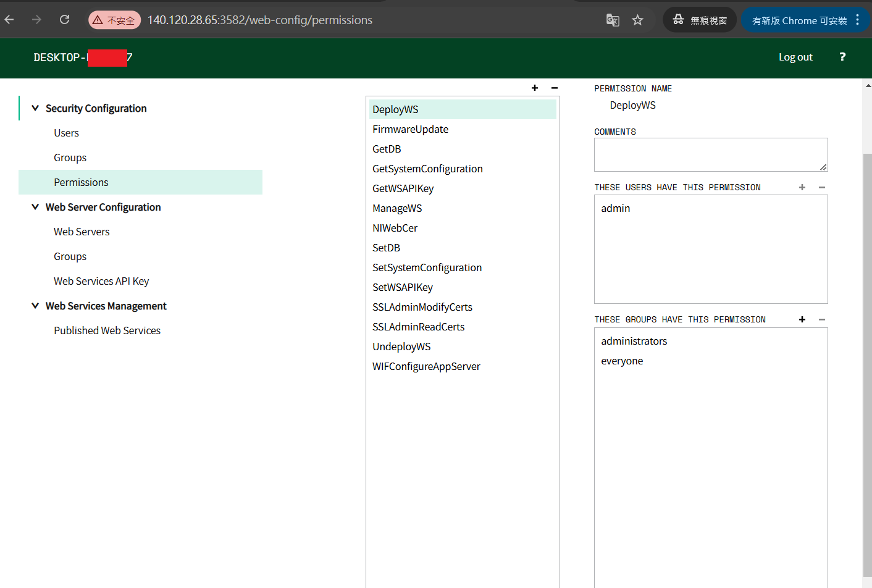Select the Permissions menu item
This screenshot has width=872, height=588.
coord(141,182)
